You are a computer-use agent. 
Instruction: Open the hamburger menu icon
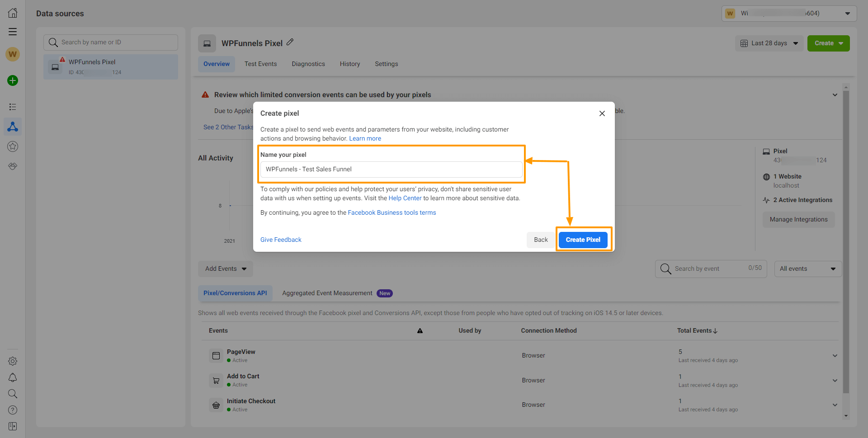tap(13, 32)
